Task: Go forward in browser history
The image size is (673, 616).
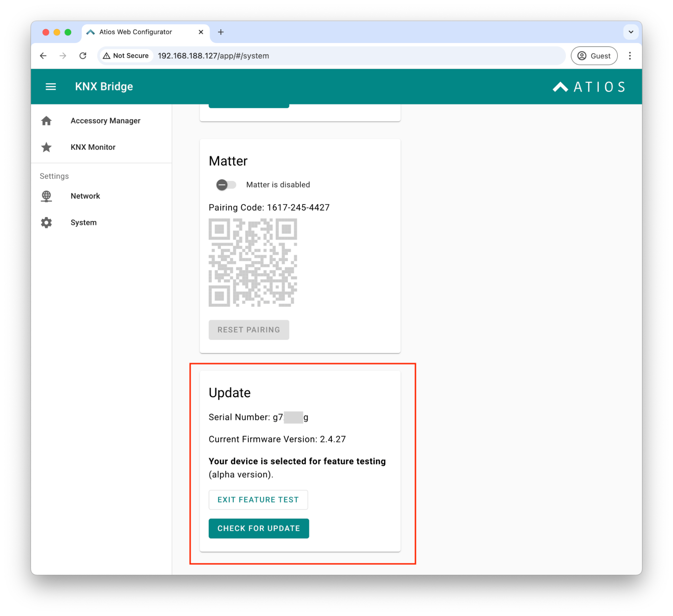Action: [x=63, y=56]
